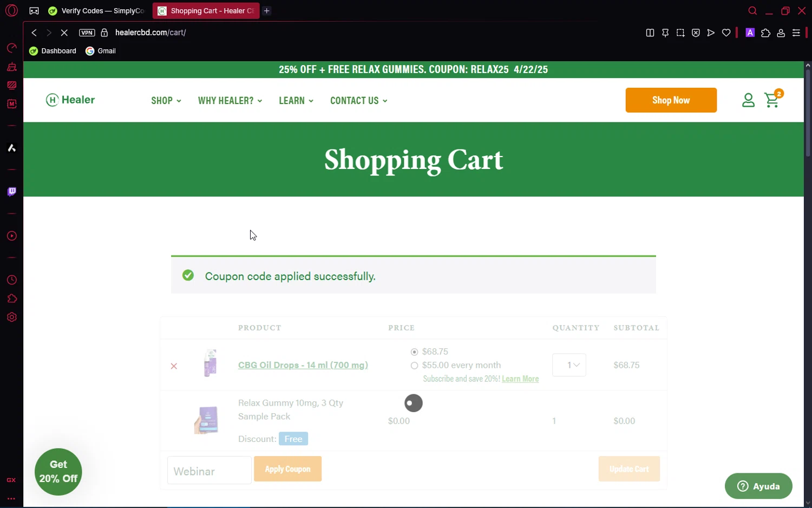Expand the CONTACT US menu

(359, 101)
